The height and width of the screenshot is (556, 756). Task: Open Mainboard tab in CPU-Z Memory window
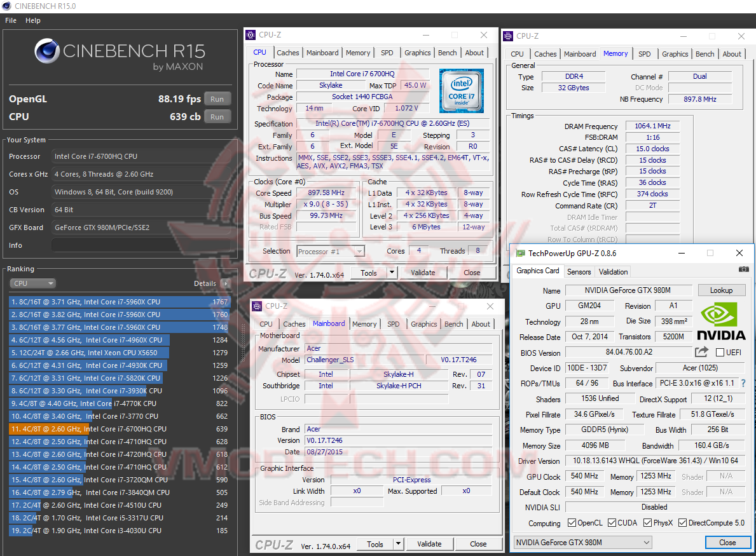click(579, 54)
